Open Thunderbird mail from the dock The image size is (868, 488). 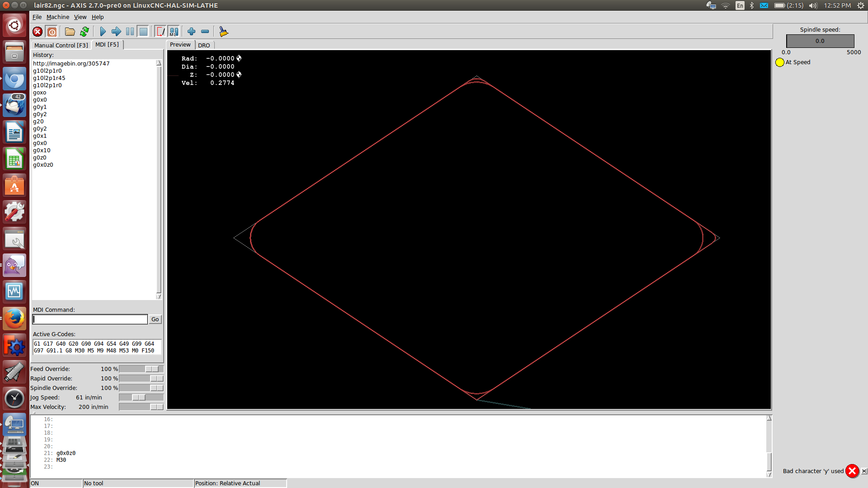tap(14, 106)
